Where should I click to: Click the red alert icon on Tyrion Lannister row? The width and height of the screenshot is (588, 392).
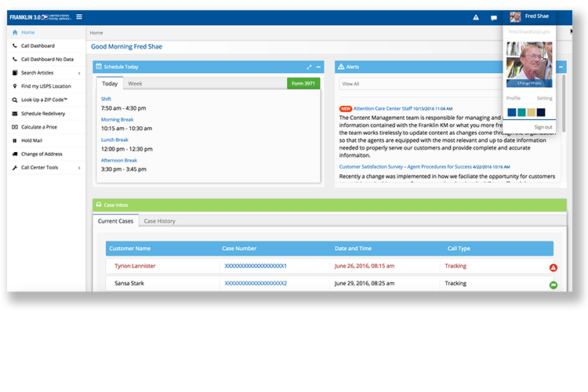point(554,267)
